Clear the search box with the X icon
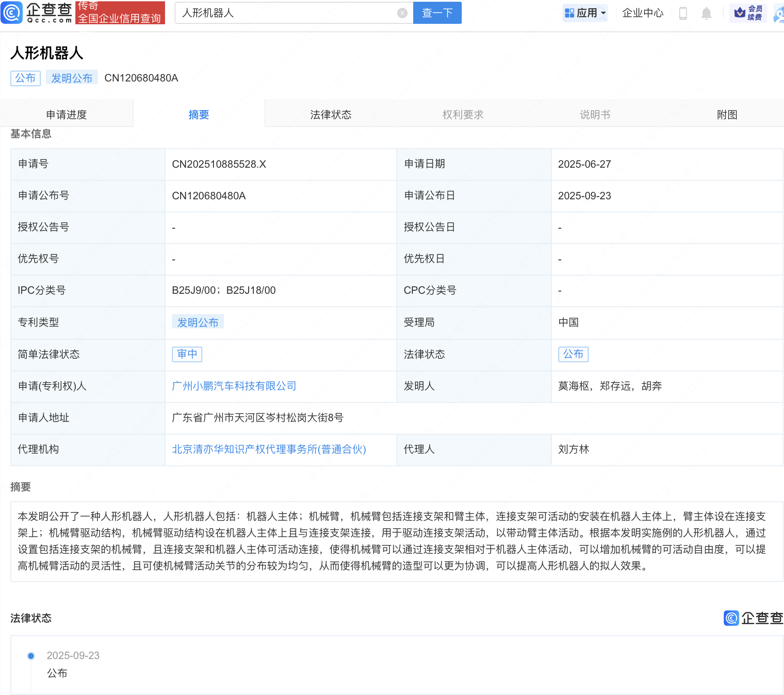784x695 pixels. pyautogui.click(x=402, y=13)
